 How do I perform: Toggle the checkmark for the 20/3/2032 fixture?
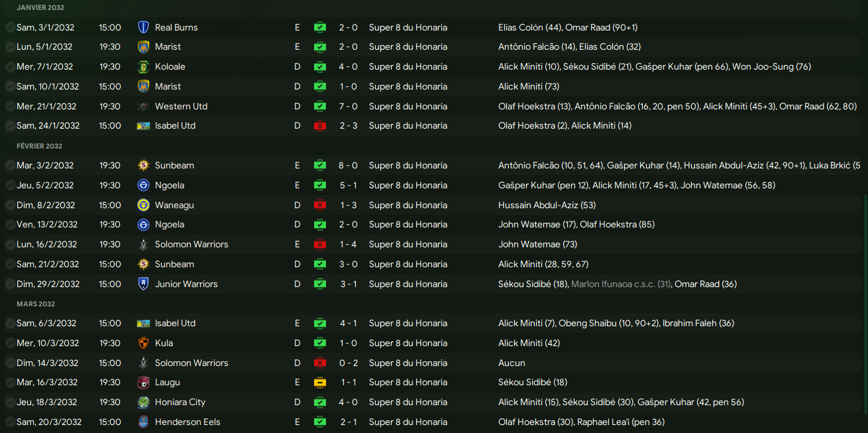click(10, 422)
